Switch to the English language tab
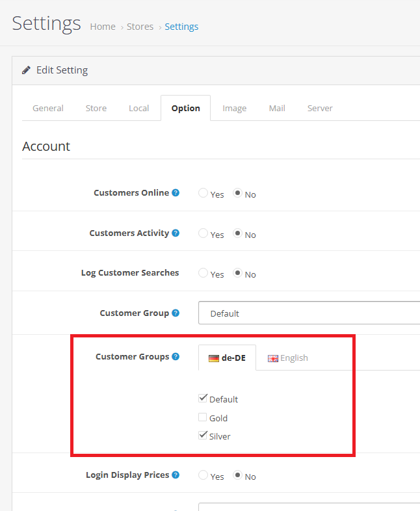Screen dimensions: 420x511 tap(288, 358)
